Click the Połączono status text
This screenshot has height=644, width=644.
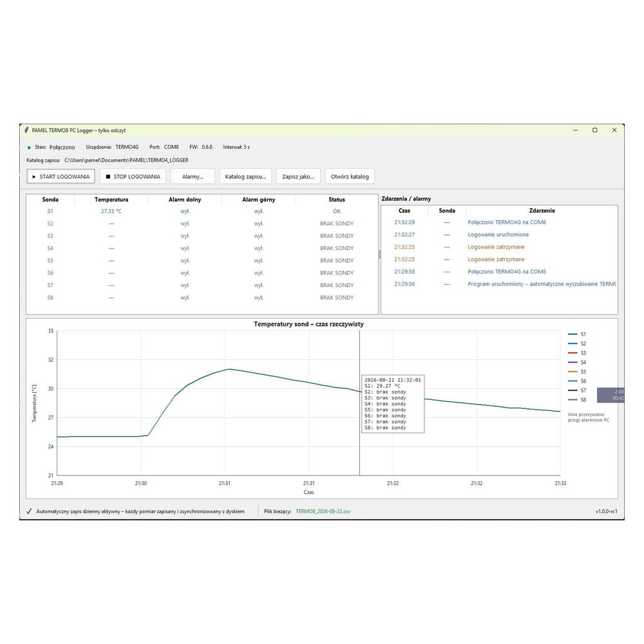click(x=62, y=147)
